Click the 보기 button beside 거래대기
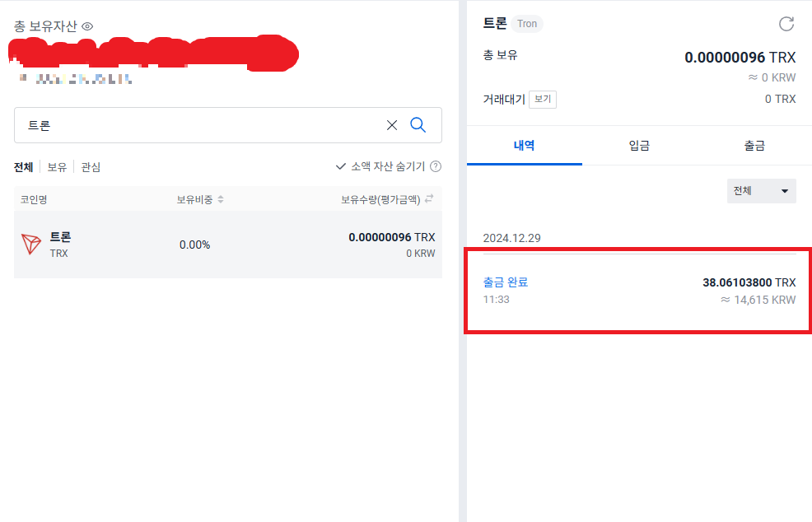This screenshot has height=522, width=812. pos(543,100)
